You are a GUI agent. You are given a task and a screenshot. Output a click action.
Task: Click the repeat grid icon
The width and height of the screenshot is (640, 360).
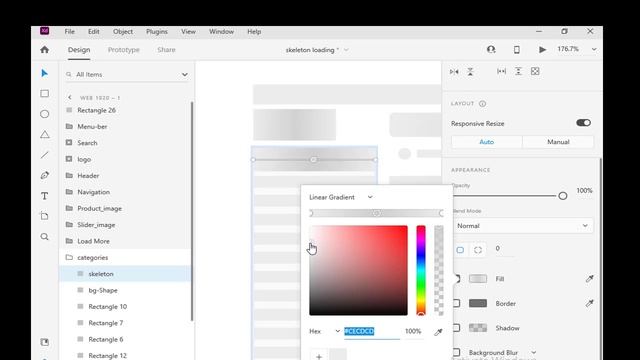coord(535,71)
